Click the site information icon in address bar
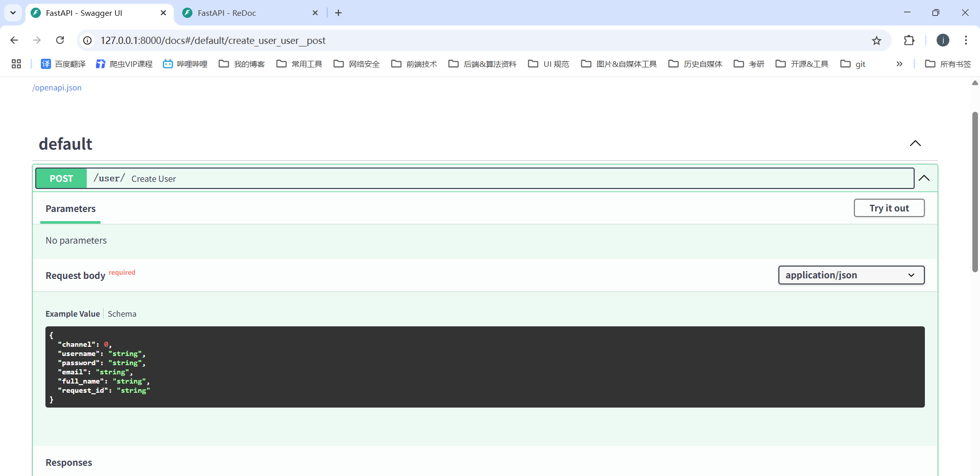Image resolution: width=980 pixels, height=476 pixels. [x=88, y=40]
